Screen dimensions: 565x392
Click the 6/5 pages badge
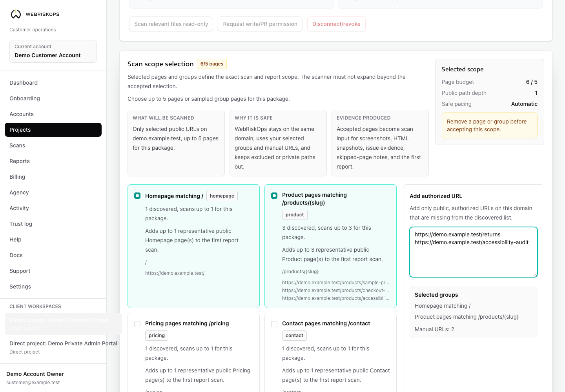click(x=212, y=64)
